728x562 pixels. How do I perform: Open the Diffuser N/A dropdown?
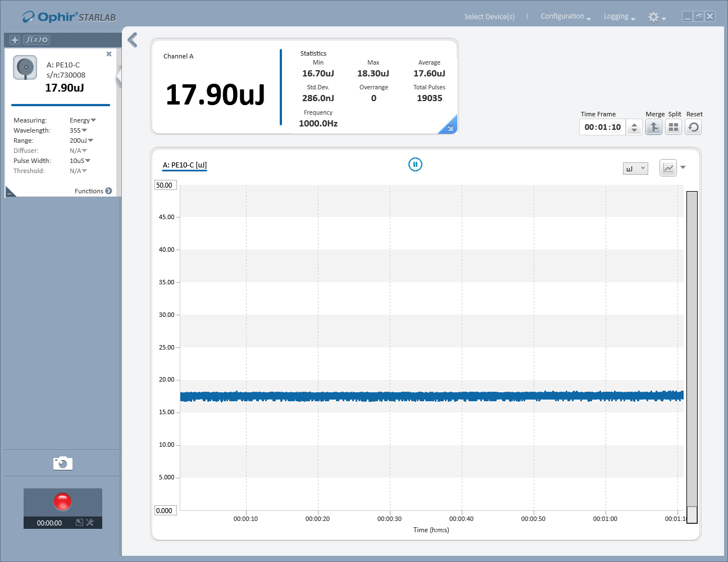coord(78,151)
